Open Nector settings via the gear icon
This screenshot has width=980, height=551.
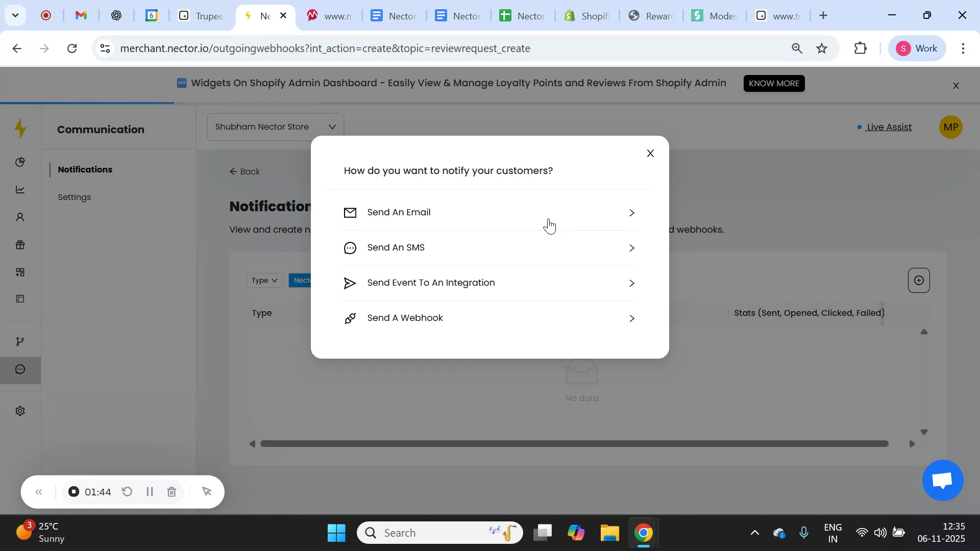click(x=20, y=411)
